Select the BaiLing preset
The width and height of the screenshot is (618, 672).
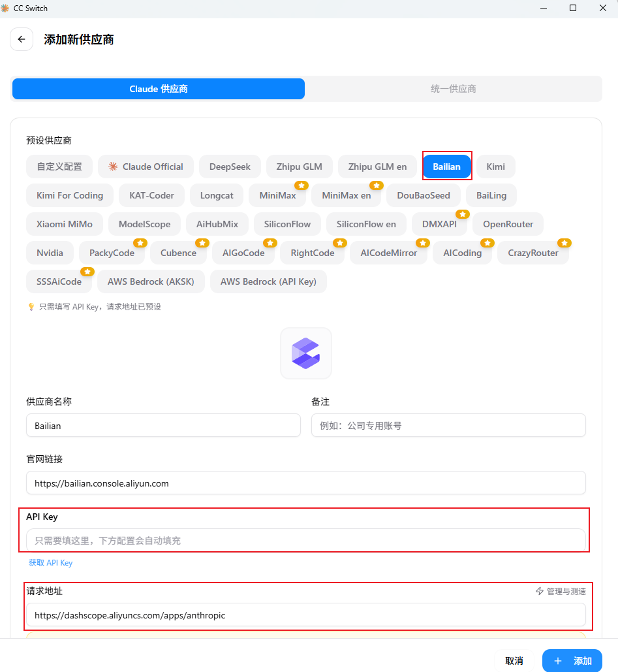491,195
